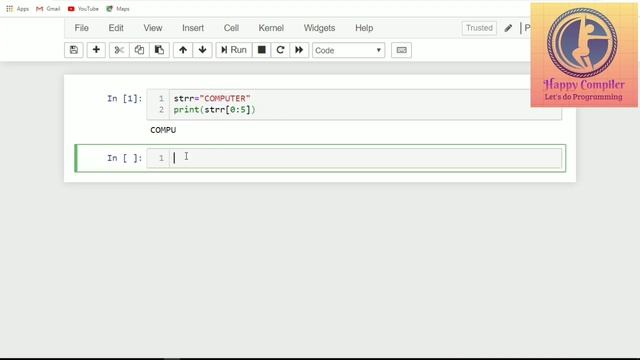
Task: Paste cells below icon
Action: (159, 50)
